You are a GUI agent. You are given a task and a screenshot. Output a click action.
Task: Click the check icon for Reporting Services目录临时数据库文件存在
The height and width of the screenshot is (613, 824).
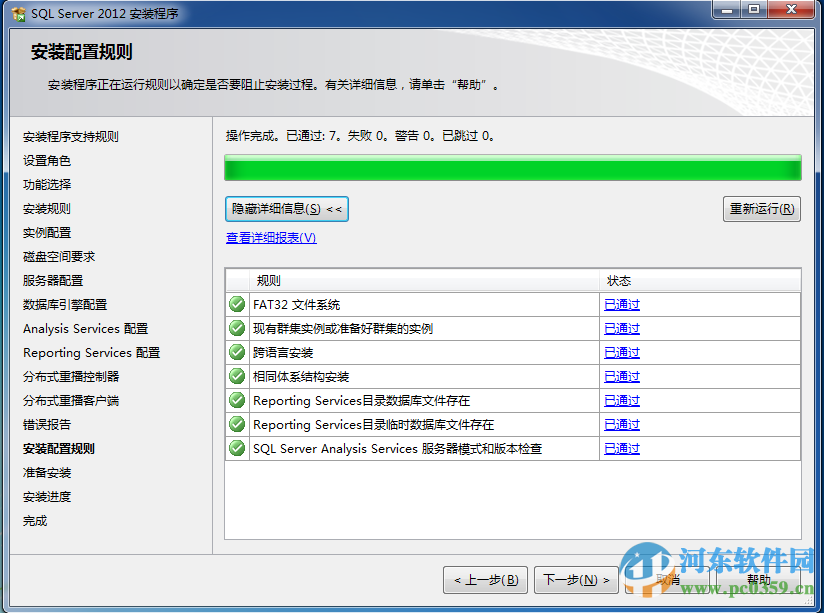click(237, 424)
